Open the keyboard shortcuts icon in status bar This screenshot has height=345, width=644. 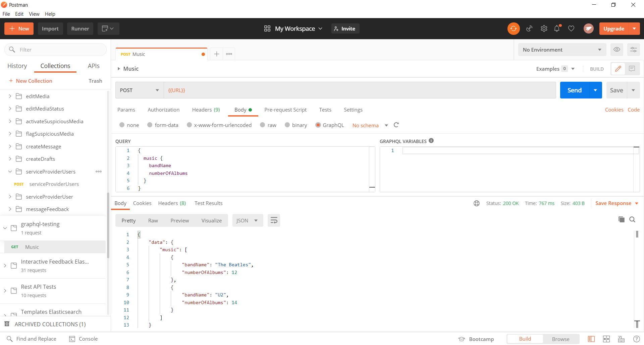coord(621,339)
